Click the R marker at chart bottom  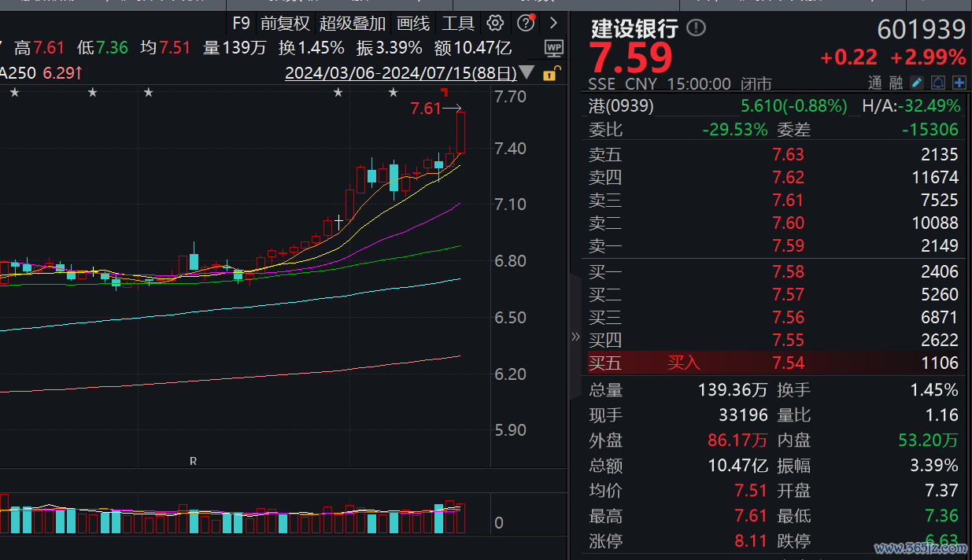pos(193,461)
